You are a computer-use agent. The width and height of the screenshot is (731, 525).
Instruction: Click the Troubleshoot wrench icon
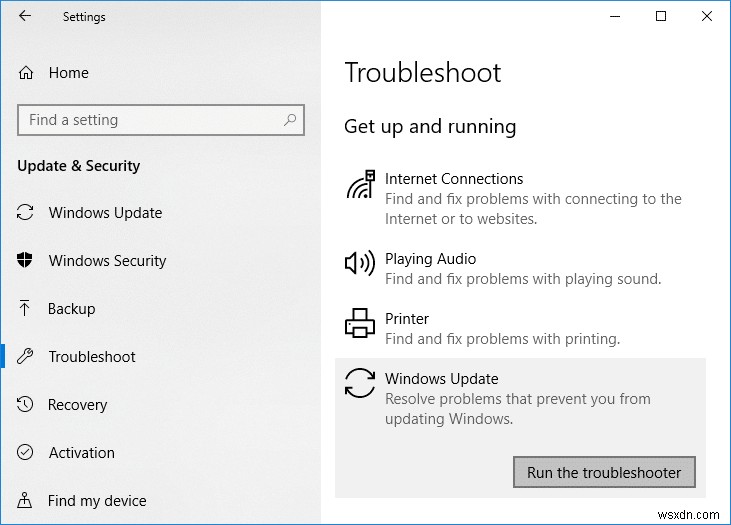coord(26,357)
